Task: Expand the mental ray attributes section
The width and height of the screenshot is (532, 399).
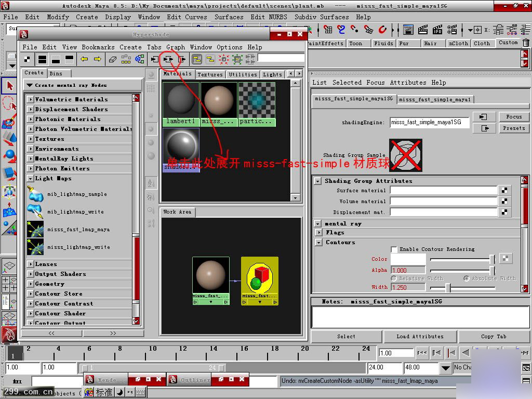Action: 318,224
